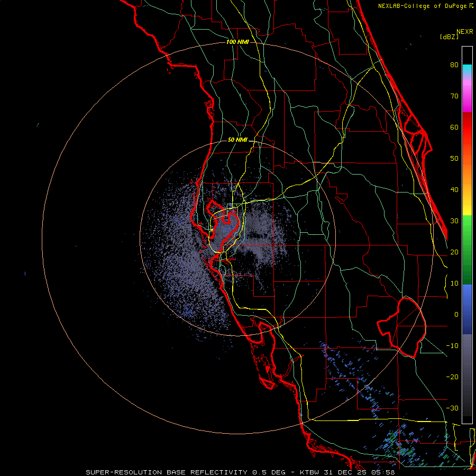Click the -20 value on the dBZ scale

452,377
